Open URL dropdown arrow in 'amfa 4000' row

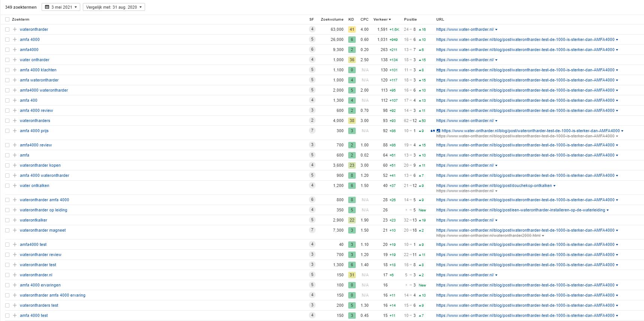(617, 40)
